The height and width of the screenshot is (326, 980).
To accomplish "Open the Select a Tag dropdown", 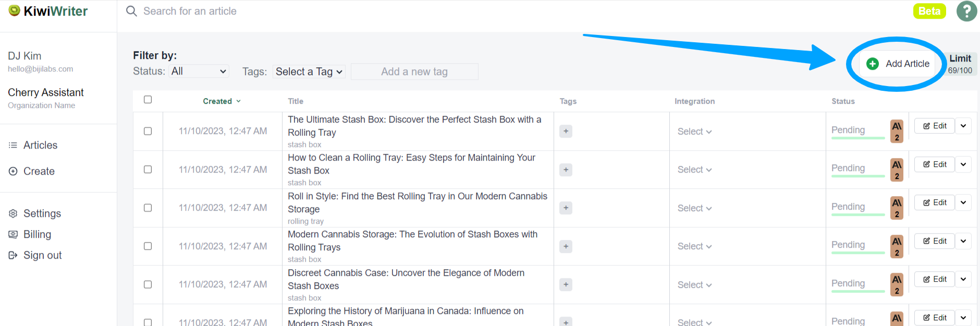I will point(309,72).
